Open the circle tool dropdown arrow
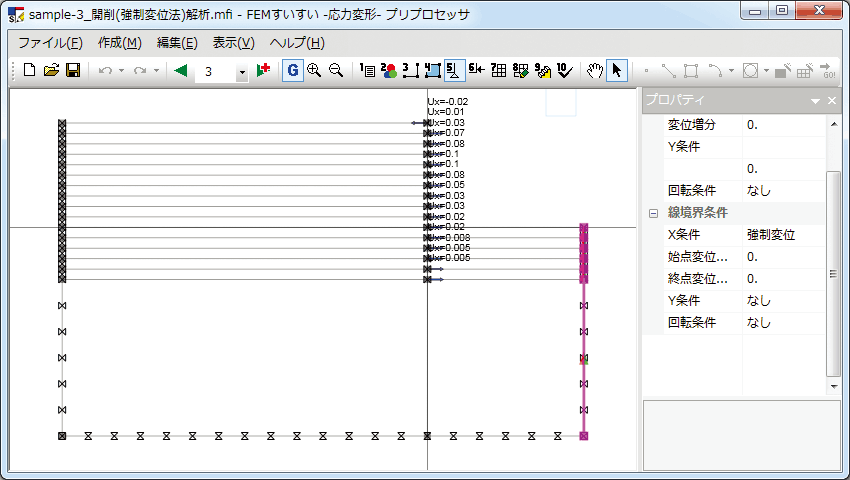Viewport: 850px width, 480px height. click(x=766, y=71)
